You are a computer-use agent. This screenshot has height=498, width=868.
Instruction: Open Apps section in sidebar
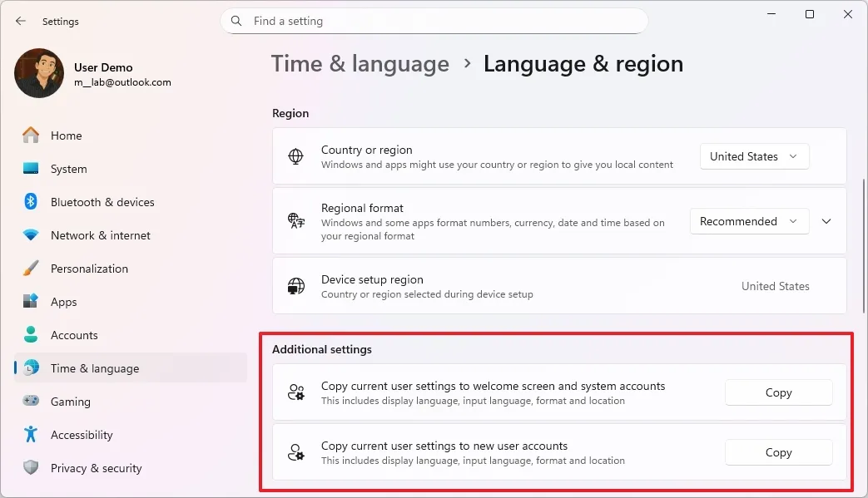point(63,302)
